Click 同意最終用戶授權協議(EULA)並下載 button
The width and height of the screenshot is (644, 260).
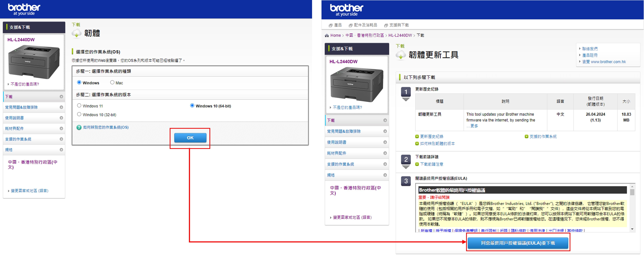pos(518,243)
